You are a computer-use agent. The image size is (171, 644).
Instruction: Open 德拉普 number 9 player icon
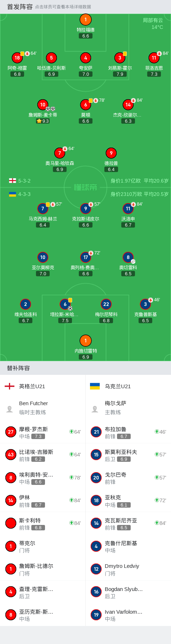point(111,153)
